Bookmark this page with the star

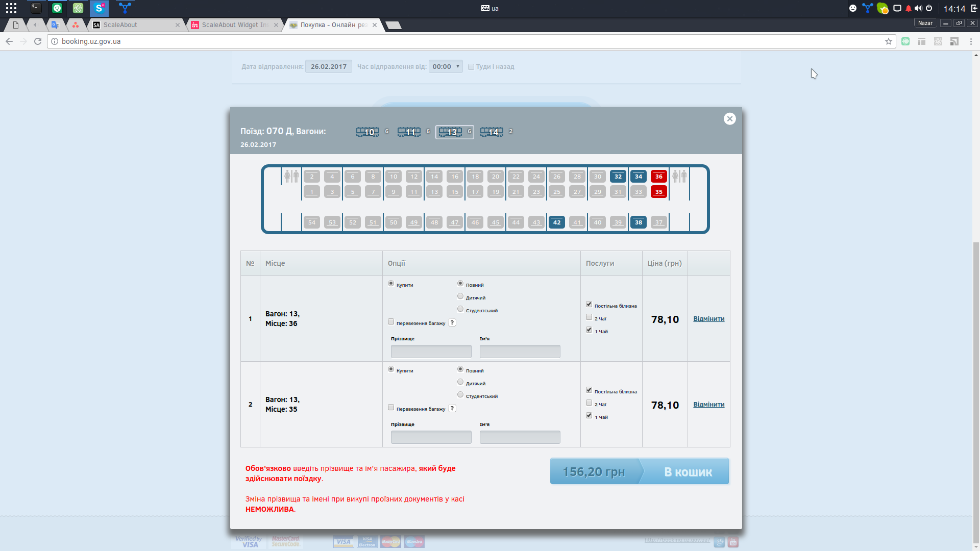889,41
